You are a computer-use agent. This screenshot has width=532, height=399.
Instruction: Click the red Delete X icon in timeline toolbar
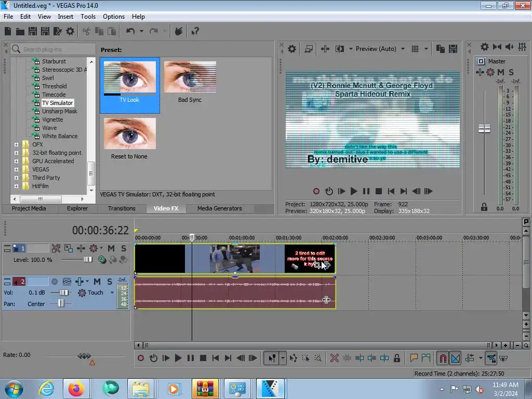(x=334, y=358)
